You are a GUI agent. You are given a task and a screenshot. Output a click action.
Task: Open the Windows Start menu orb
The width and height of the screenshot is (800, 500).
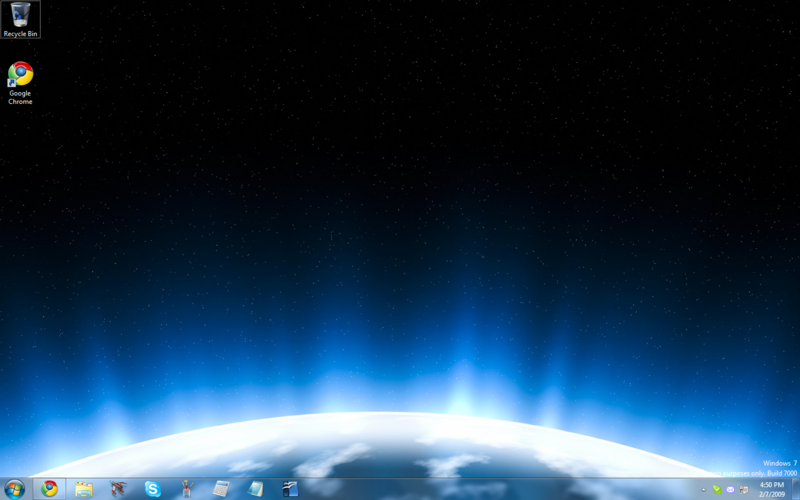pos(14,489)
